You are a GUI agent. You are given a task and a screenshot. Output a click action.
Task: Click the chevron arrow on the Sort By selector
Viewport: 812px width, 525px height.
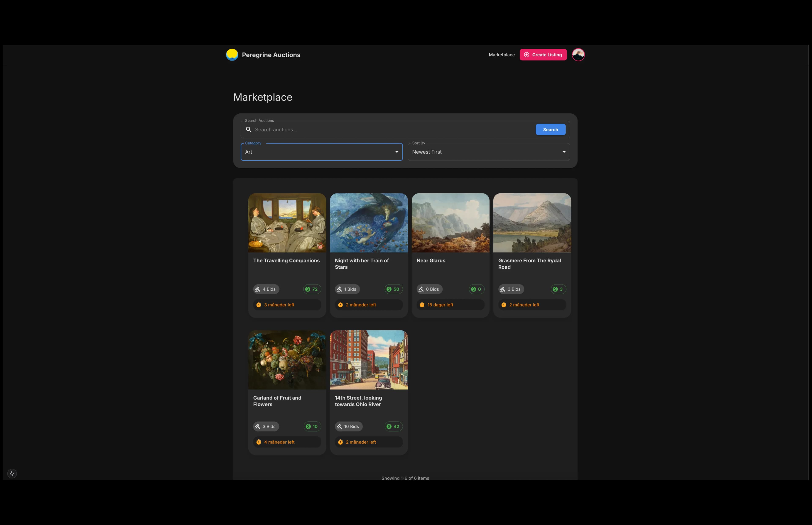tap(564, 152)
